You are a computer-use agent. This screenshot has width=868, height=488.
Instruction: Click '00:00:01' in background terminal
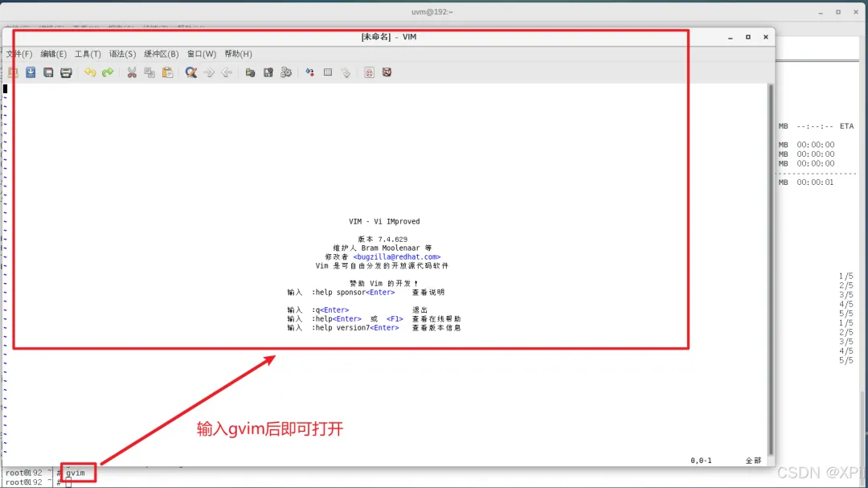pyautogui.click(x=815, y=182)
